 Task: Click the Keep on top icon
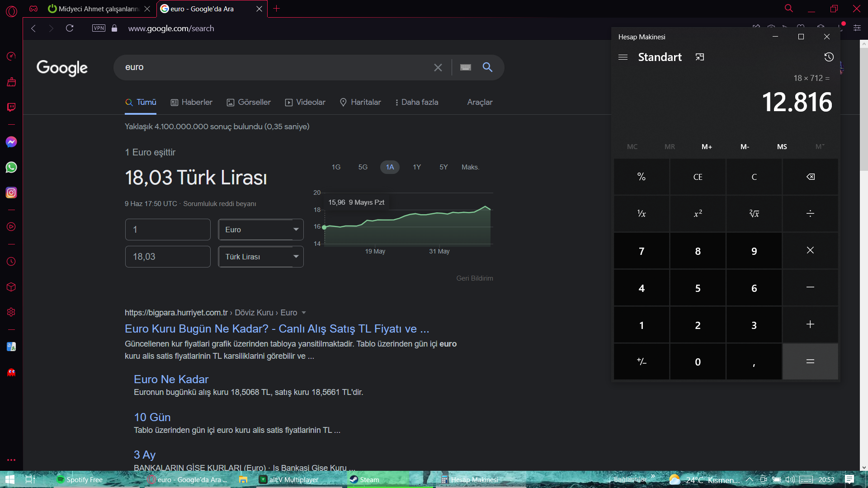700,57
